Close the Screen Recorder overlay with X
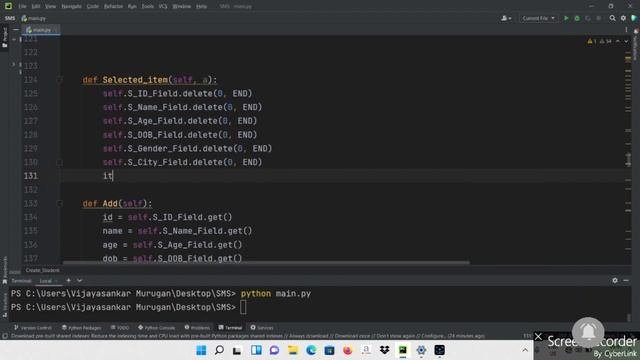Screen dimensions: 640x360 click(538, 336)
